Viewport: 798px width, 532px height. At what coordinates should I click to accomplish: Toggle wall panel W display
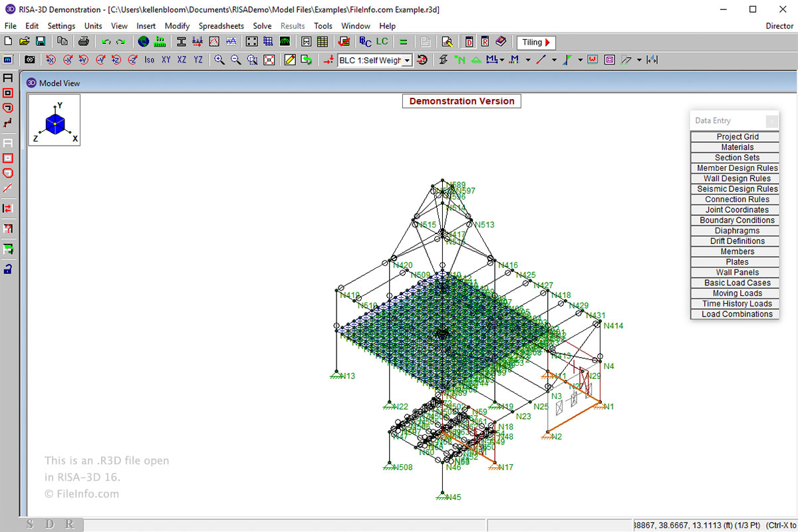point(593,60)
